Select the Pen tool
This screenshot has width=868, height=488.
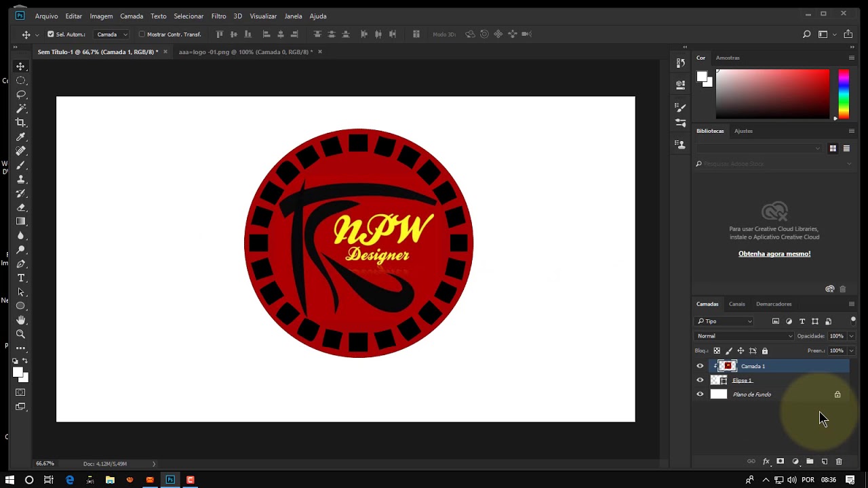click(x=20, y=264)
